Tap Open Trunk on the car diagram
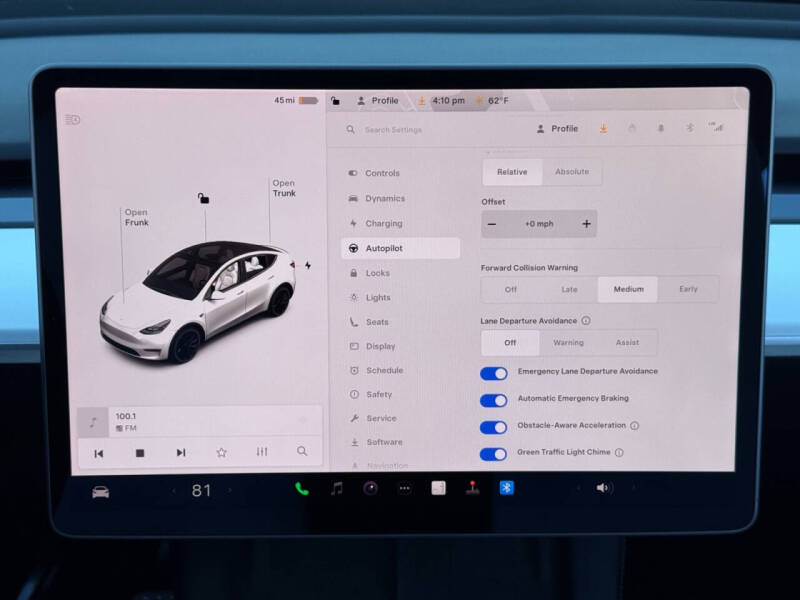This screenshot has width=800, height=600. point(283,188)
